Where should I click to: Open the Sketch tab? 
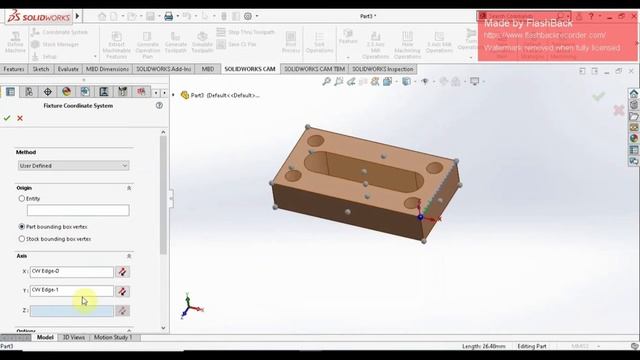point(41,69)
